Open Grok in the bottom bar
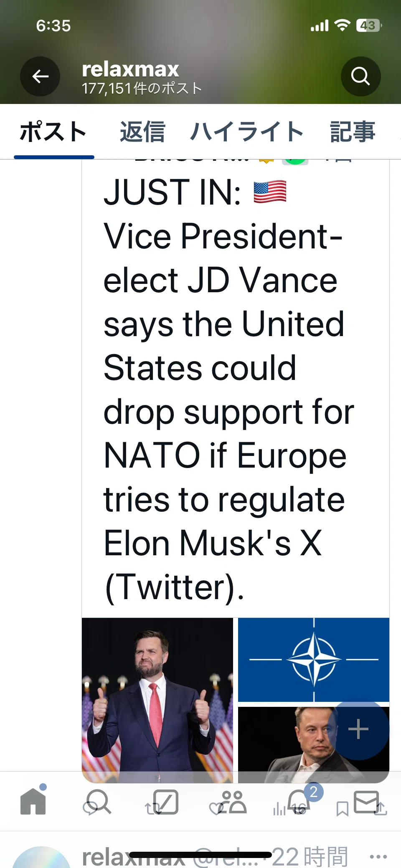401x868 pixels. 165,802
